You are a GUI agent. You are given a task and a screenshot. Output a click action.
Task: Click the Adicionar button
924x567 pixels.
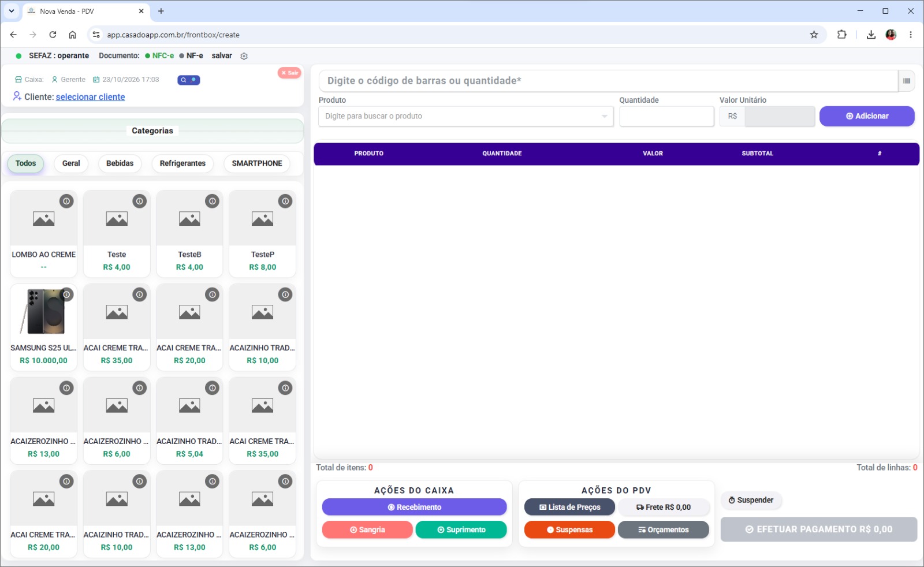[x=867, y=116]
